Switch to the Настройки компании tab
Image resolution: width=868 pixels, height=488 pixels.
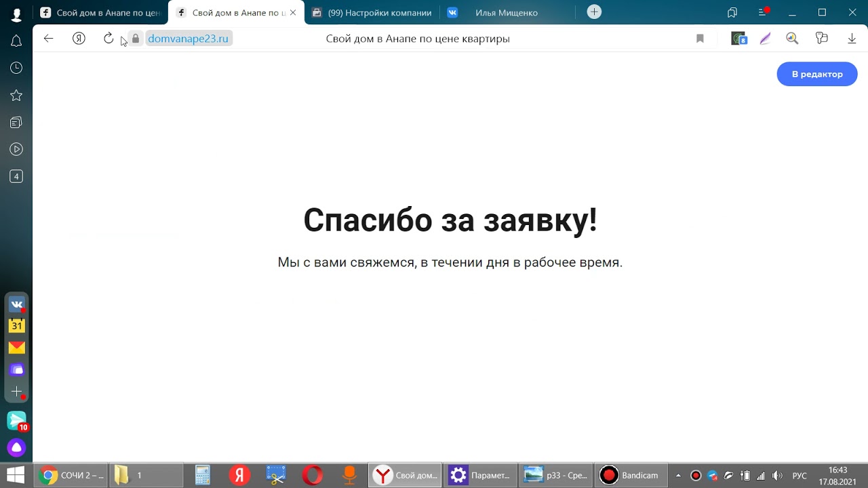(372, 12)
